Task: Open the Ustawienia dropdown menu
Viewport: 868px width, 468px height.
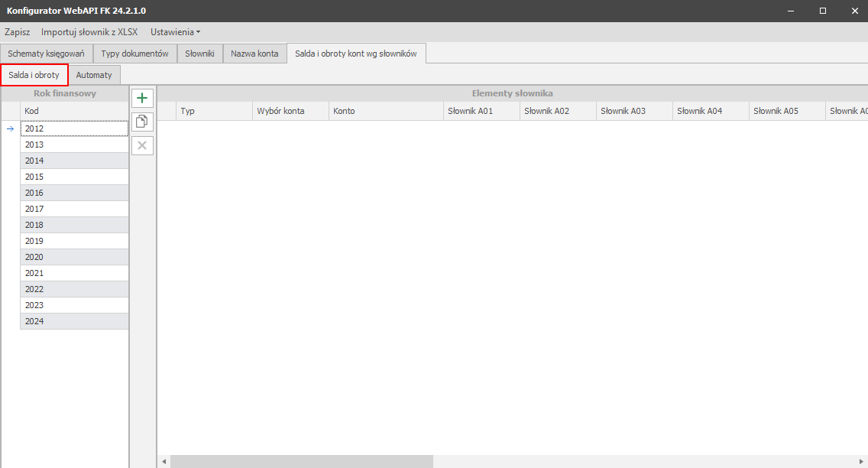Action: [175, 32]
